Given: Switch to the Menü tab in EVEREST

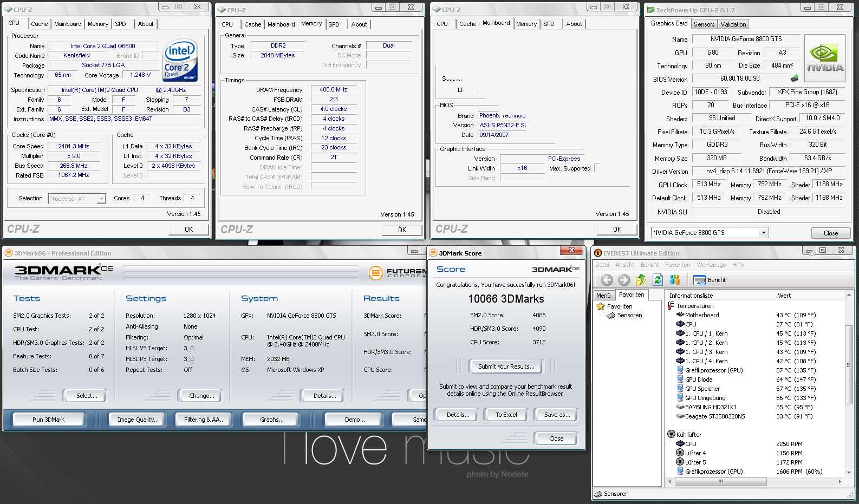Looking at the screenshot, I should click(603, 296).
